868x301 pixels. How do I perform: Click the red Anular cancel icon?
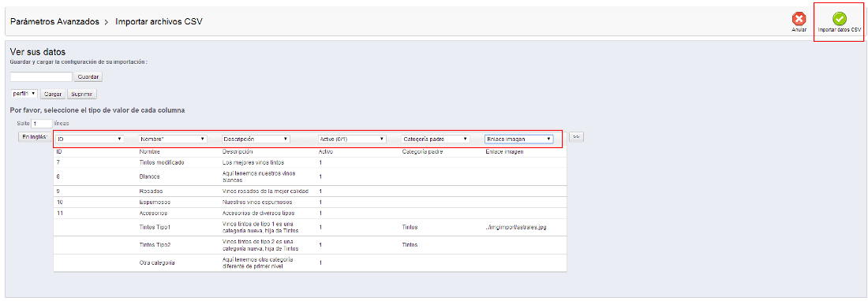[x=799, y=19]
